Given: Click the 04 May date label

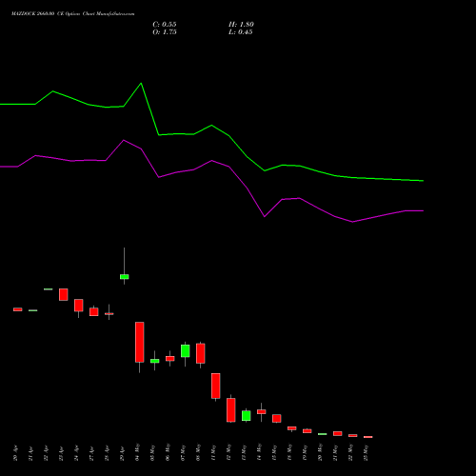Looking at the screenshot, I should [137, 452].
